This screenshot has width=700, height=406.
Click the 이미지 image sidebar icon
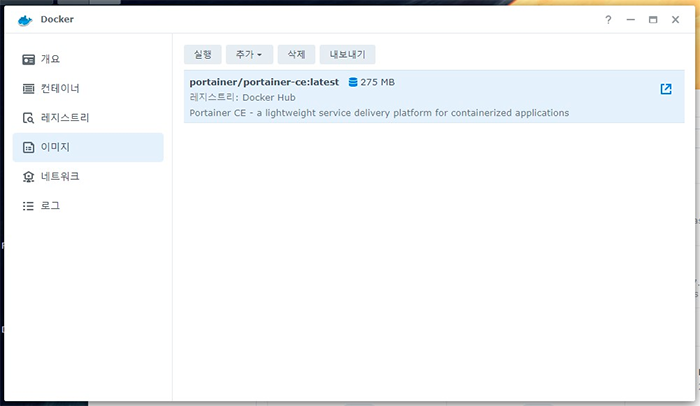[29, 147]
